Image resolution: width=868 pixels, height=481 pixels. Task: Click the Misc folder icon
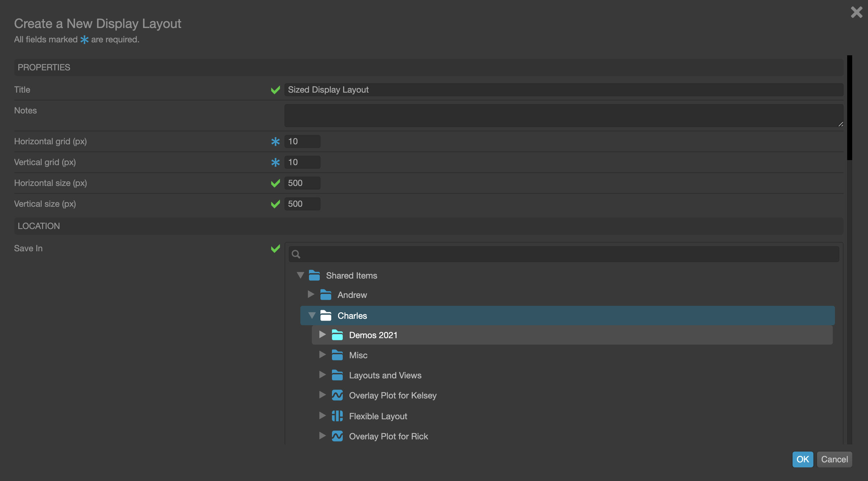pyautogui.click(x=337, y=355)
